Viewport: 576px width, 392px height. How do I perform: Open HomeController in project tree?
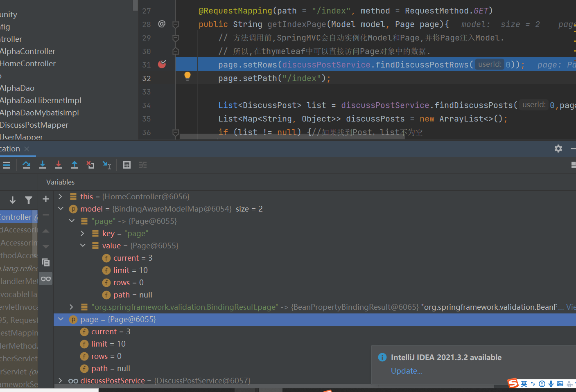tap(27, 63)
